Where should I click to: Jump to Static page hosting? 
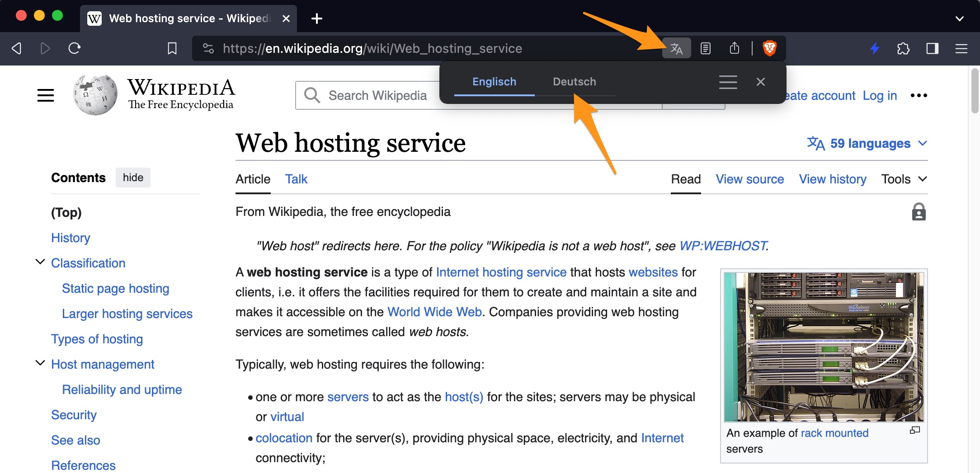(x=116, y=288)
